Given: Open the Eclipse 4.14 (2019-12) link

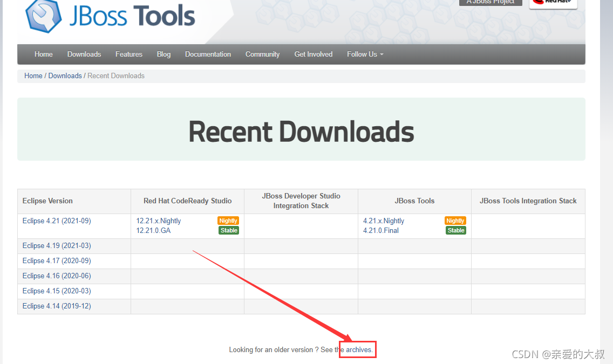Looking at the screenshot, I should pos(57,306).
